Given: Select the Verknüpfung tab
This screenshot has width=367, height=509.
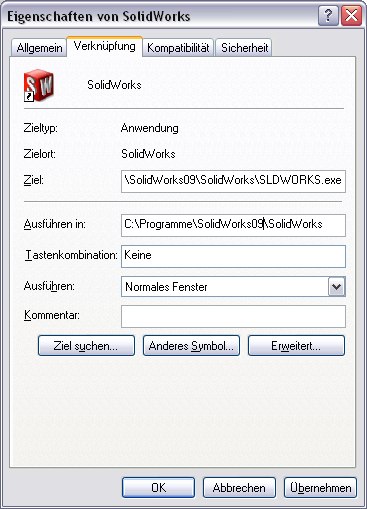Looking at the screenshot, I should coord(105,46).
